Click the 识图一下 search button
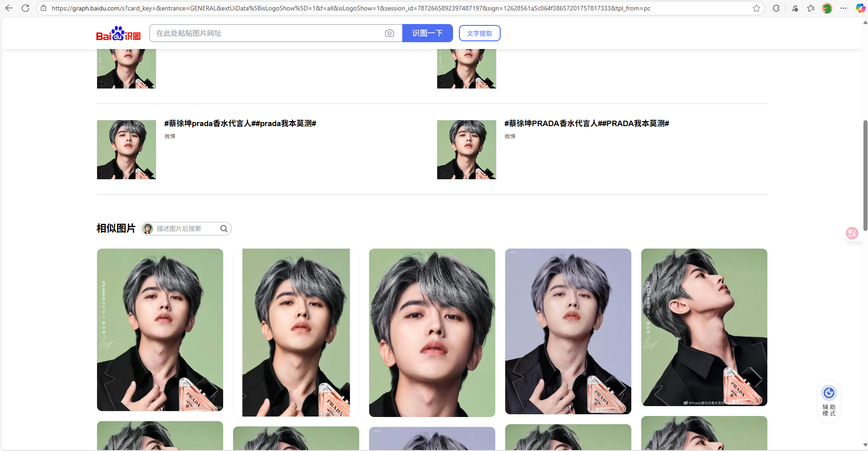Screen dimensions: 868x451 coord(427,33)
